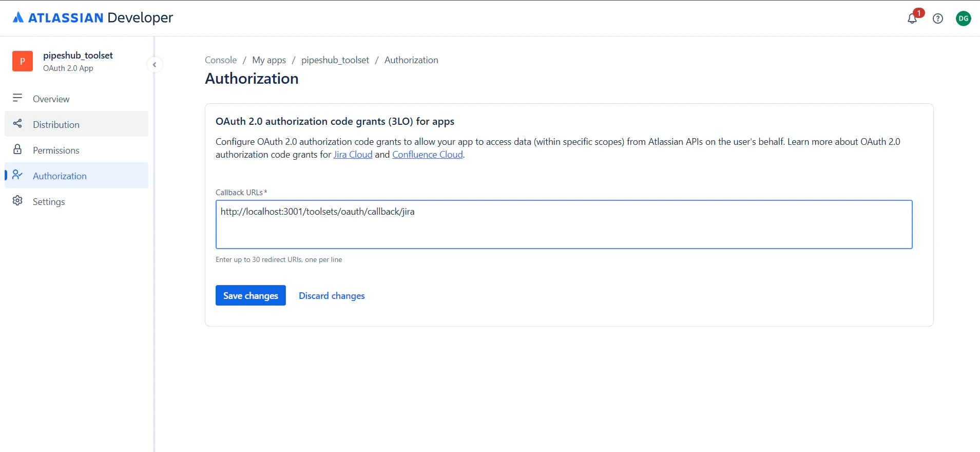Select Authorization in the sidebar
The image size is (980, 452).
point(76,176)
